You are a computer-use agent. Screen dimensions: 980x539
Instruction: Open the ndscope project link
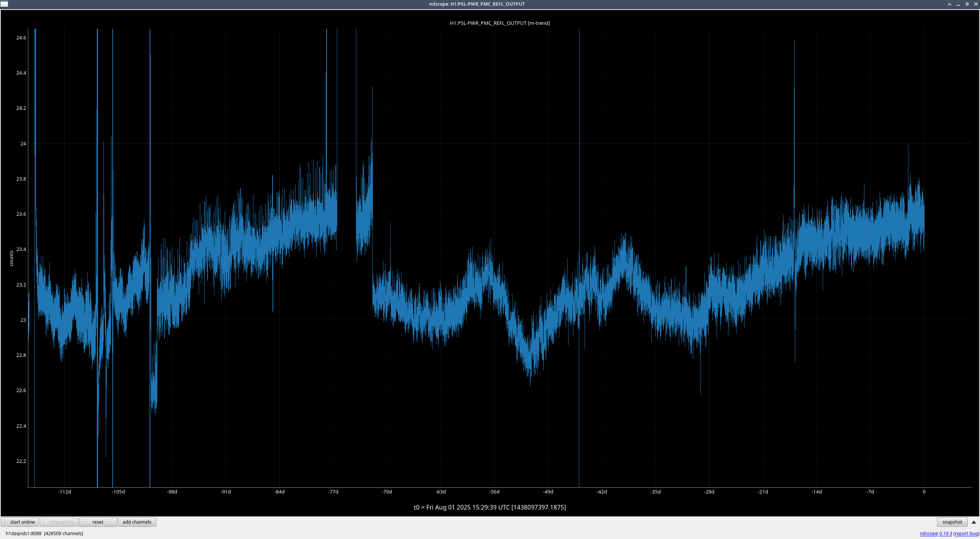pos(929,533)
